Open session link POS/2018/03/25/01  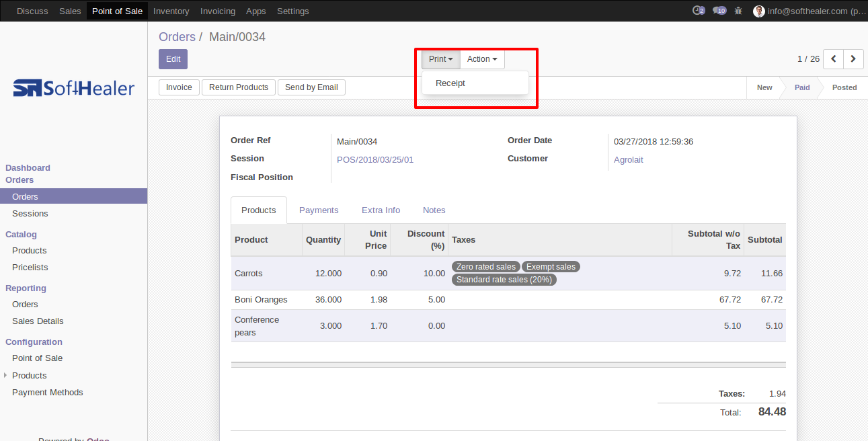click(x=375, y=160)
